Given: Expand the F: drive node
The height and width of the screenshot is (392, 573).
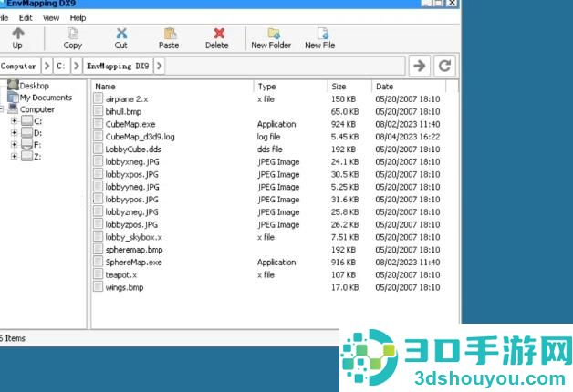Looking at the screenshot, I should (x=14, y=145).
